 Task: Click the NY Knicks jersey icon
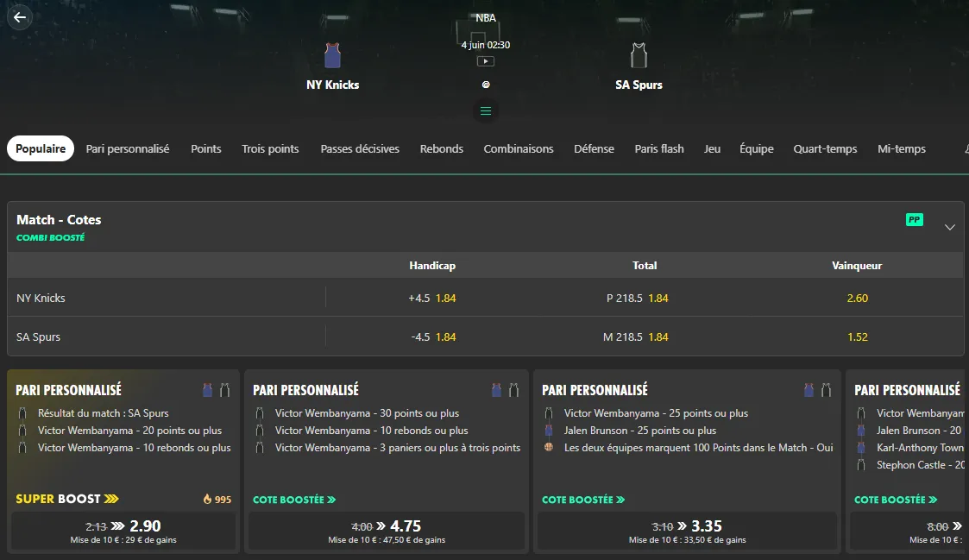[332, 55]
